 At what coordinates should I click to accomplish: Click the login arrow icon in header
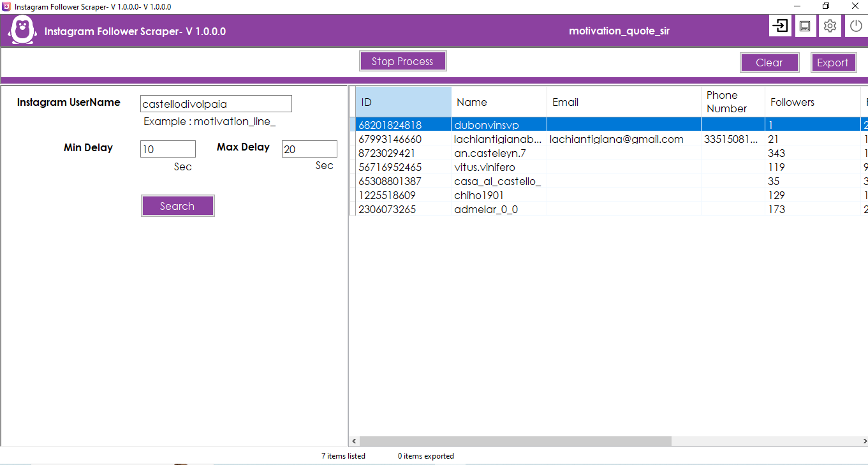tap(780, 26)
